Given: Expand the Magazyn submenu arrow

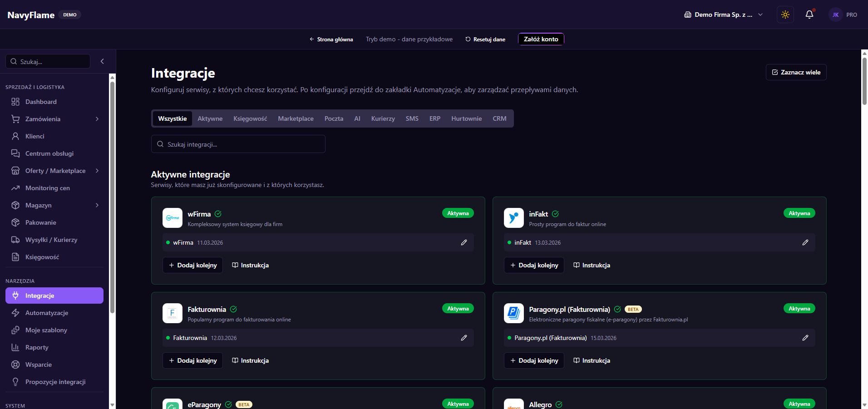Looking at the screenshot, I should coord(97,205).
